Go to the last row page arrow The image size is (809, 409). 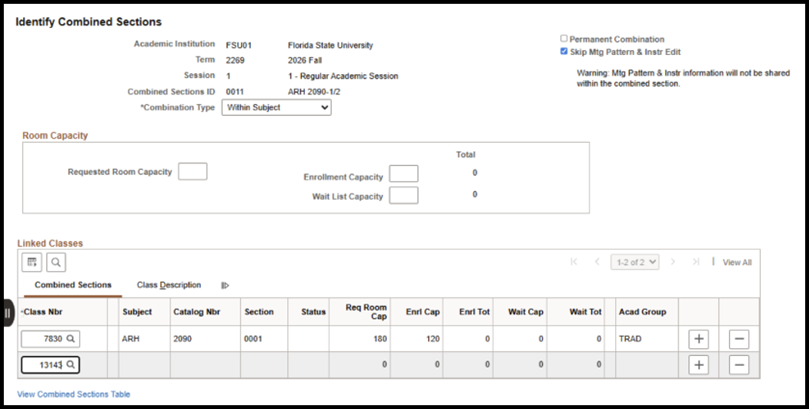[695, 262]
